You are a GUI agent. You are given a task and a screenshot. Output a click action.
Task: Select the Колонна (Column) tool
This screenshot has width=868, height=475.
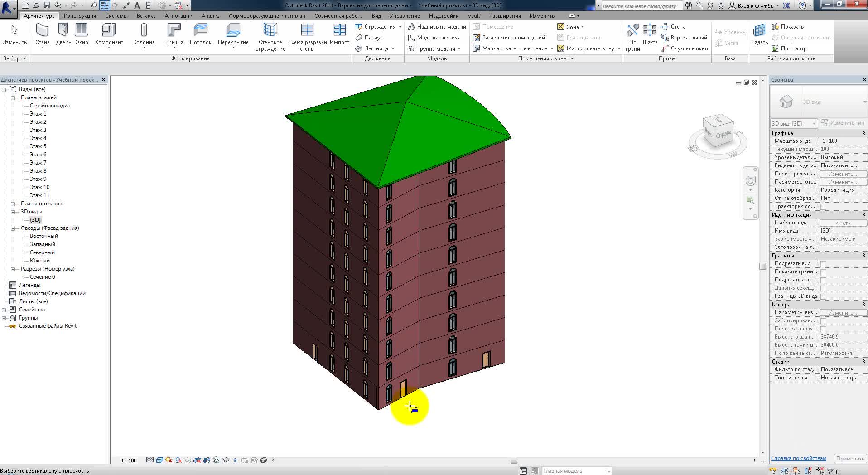(144, 35)
